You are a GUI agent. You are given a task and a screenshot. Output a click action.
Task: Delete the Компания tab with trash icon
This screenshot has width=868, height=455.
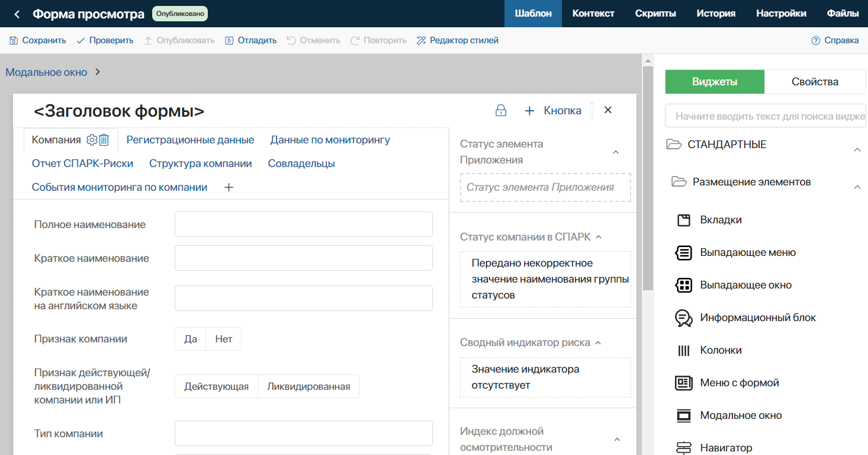(104, 140)
